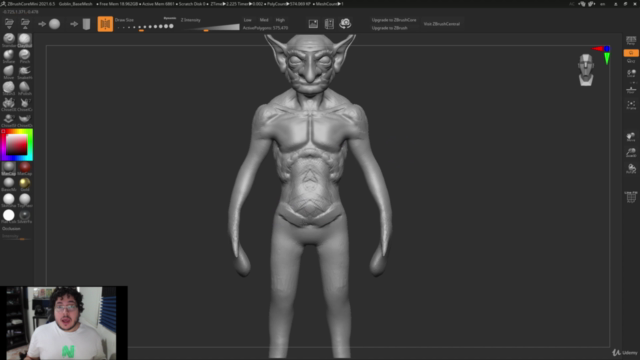This screenshot has height=360, width=640.
Task: Click the blue Z axis dot on gizmo
Action: (x=607, y=49)
